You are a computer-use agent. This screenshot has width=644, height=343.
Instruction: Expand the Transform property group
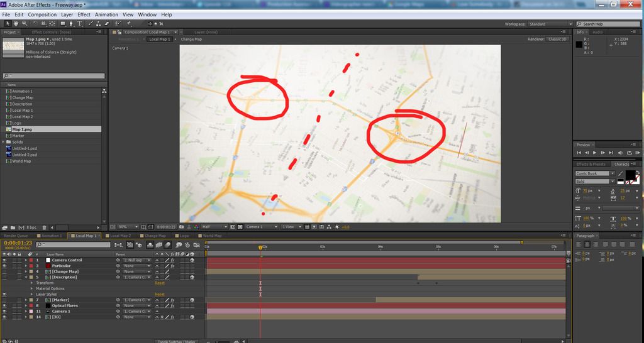(32, 283)
